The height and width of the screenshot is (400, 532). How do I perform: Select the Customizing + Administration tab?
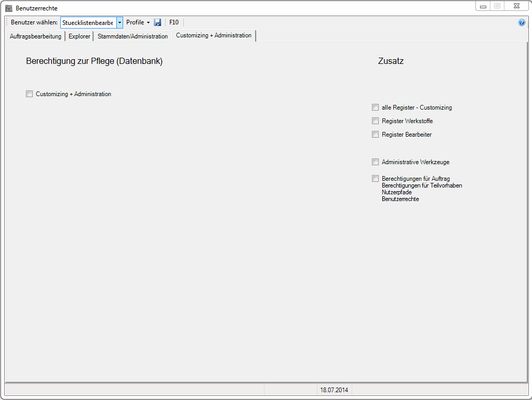tap(214, 35)
